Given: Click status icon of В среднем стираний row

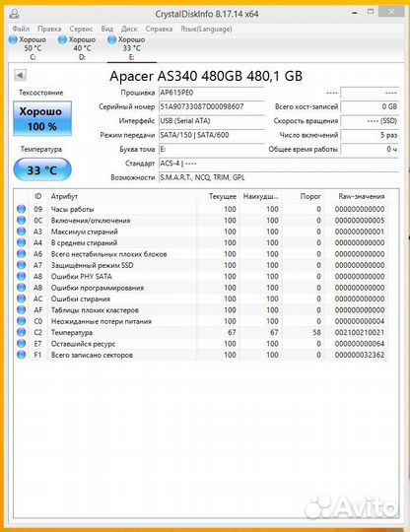Looking at the screenshot, I should pyautogui.click(x=21, y=242).
